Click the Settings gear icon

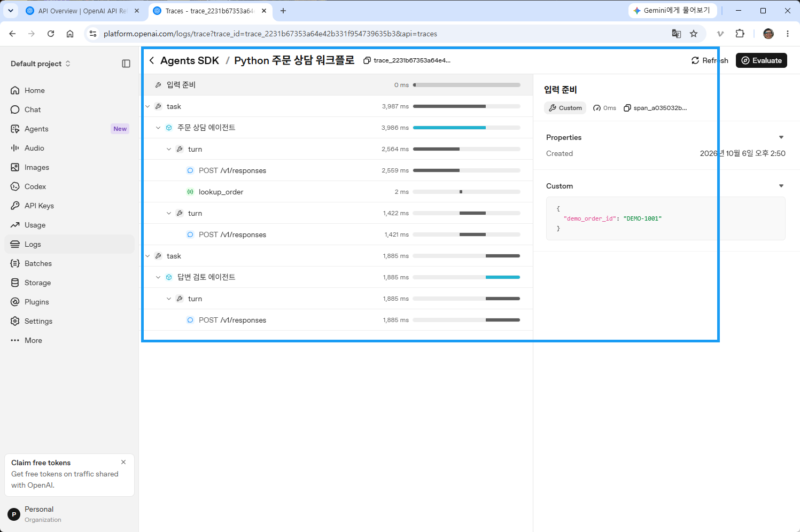pos(15,321)
